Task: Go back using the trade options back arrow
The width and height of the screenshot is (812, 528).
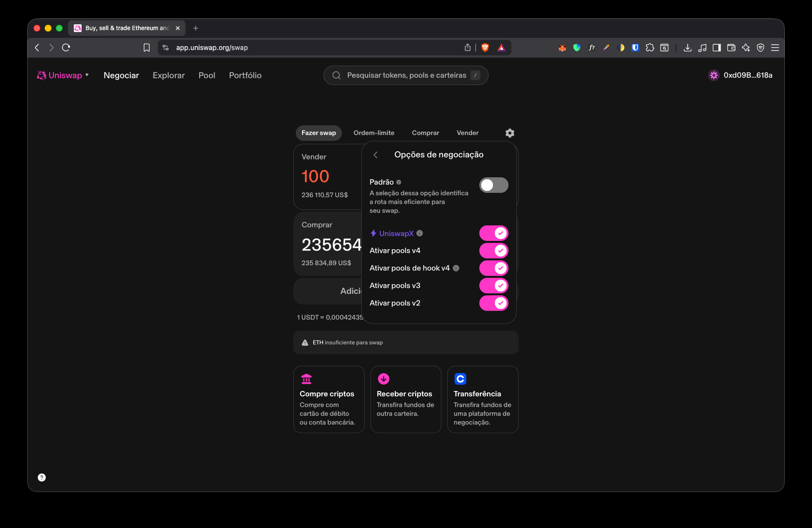Action: click(375, 155)
